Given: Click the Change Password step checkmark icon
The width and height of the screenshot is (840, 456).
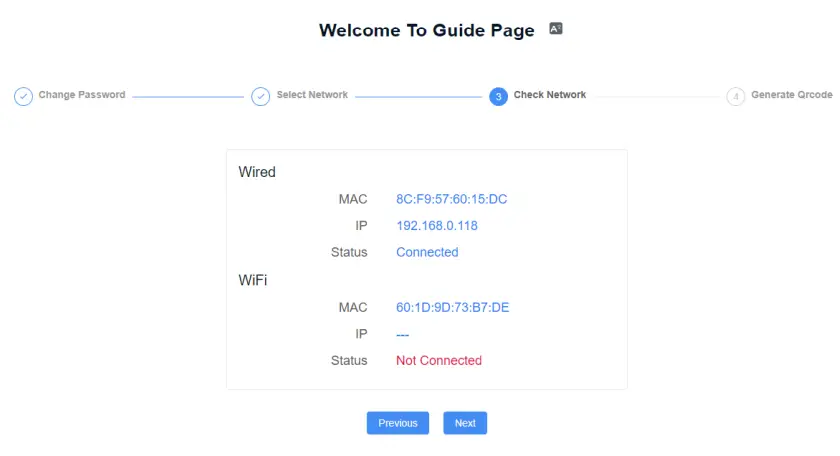Looking at the screenshot, I should click(x=24, y=96).
